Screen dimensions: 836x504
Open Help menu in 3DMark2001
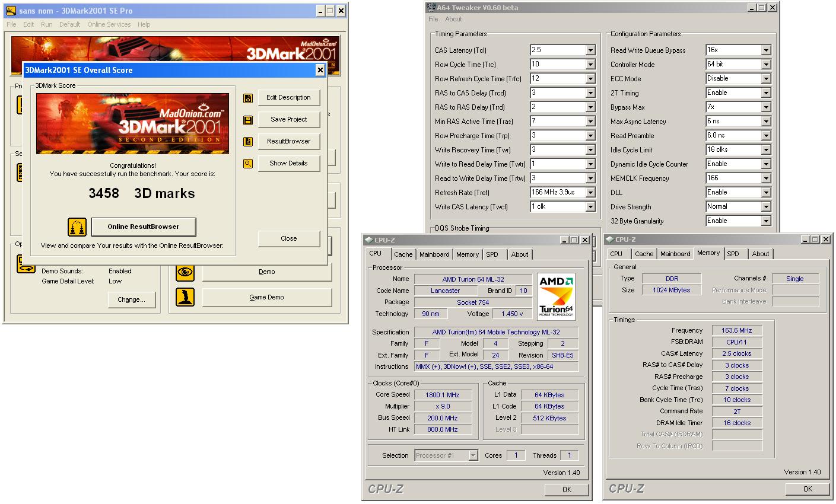point(144,24)
